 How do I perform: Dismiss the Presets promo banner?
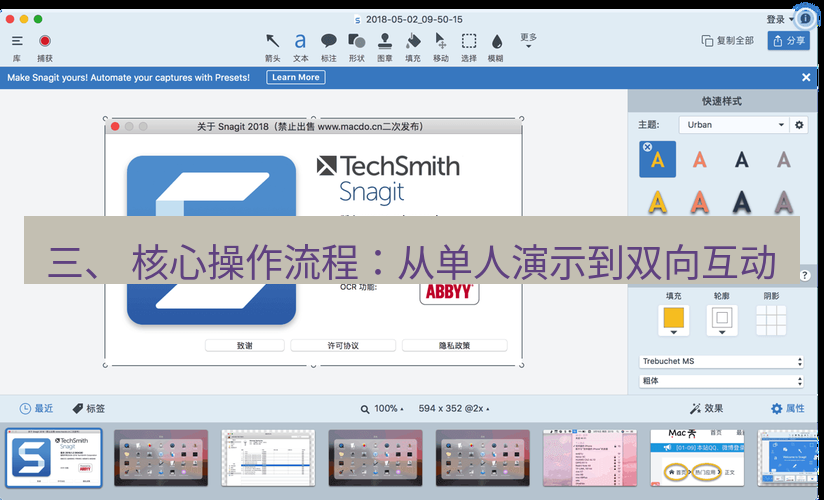point(806,77)
